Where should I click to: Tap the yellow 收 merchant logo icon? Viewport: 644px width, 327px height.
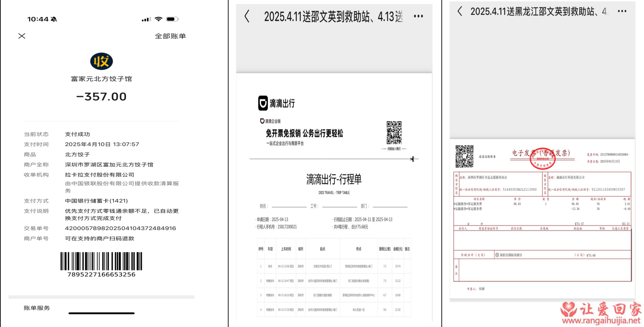point(101,61)
